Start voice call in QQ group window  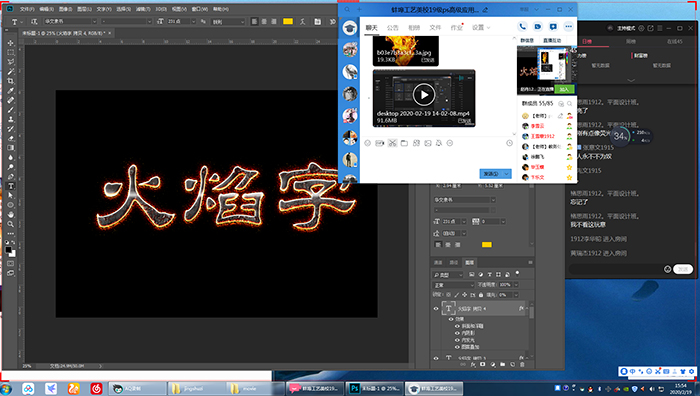522,27
